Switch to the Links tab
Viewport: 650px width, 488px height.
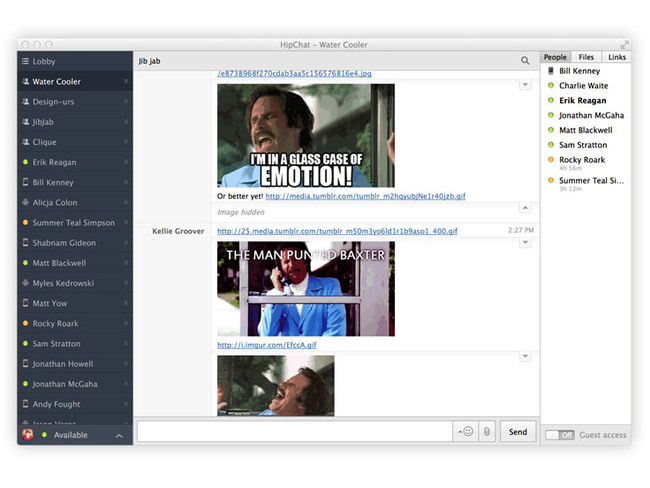617,57
